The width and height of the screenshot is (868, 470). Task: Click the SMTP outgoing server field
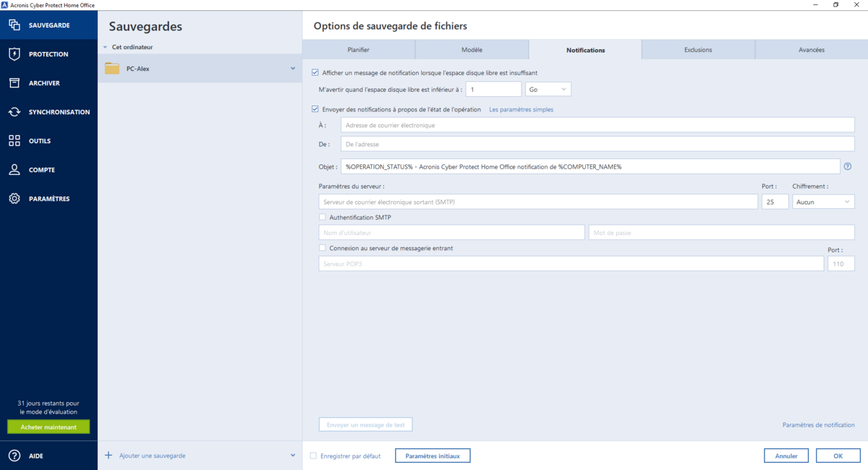click(538, 202)
